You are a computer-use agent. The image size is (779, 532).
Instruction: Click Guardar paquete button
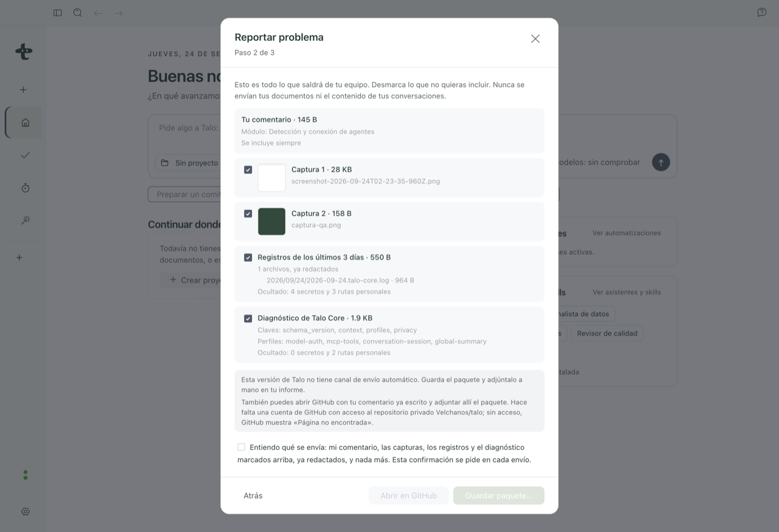tap(498, 495)
